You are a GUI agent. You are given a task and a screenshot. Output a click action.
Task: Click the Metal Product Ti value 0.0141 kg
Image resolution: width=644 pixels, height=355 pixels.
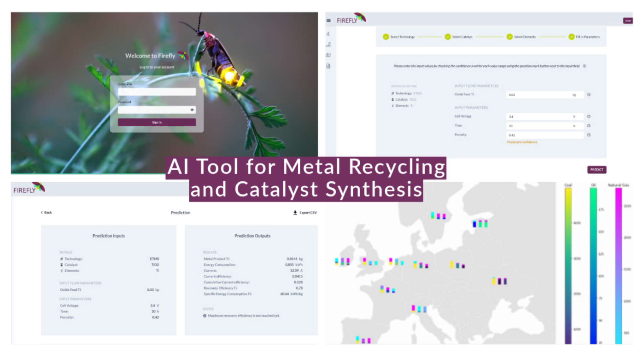click(x=295, y=259)
